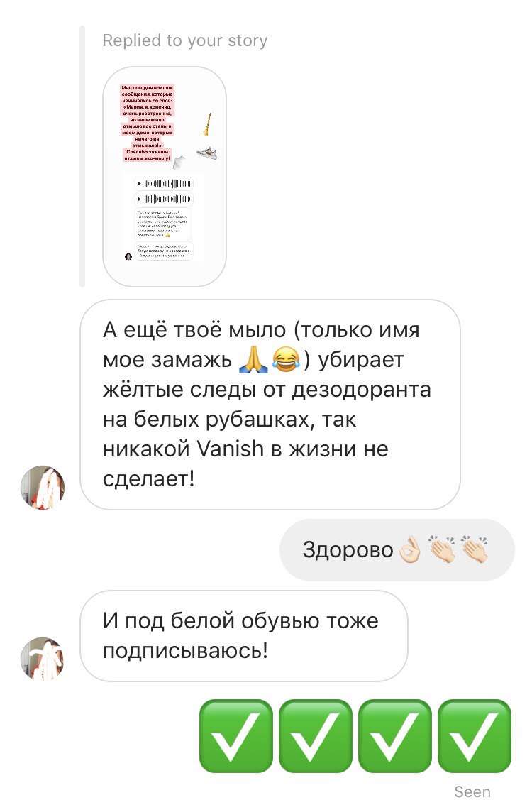Screen dimensions: 532x800
Task: Click the praying hands emoji
Action: click(253, 359)
